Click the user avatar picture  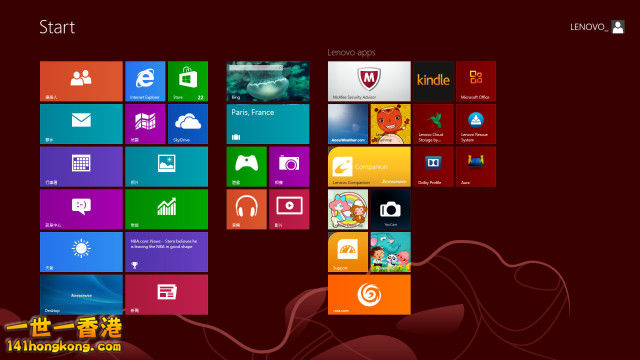pos(618,27)
